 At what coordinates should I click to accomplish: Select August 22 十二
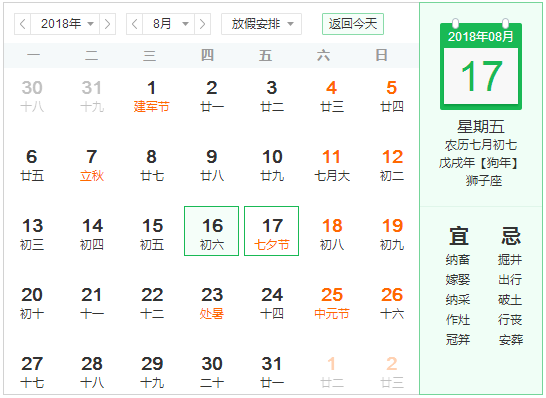[x=151, y=303]
